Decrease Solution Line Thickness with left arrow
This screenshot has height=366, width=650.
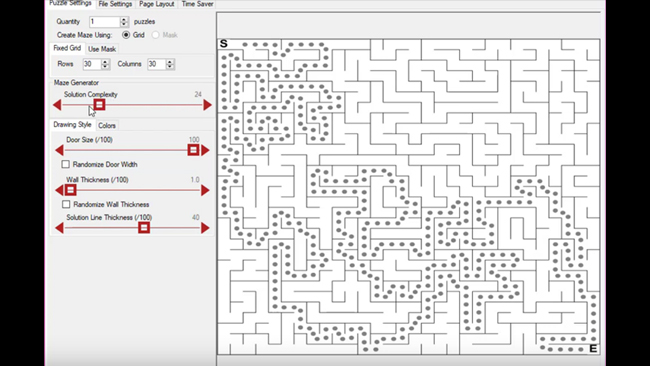tap(59, 228)
